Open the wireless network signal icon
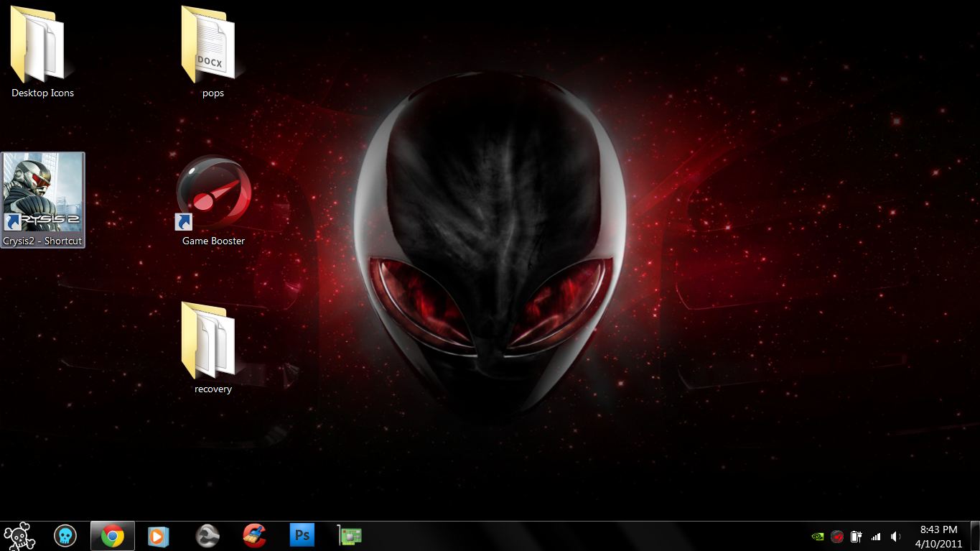 (x=875, y=536)
